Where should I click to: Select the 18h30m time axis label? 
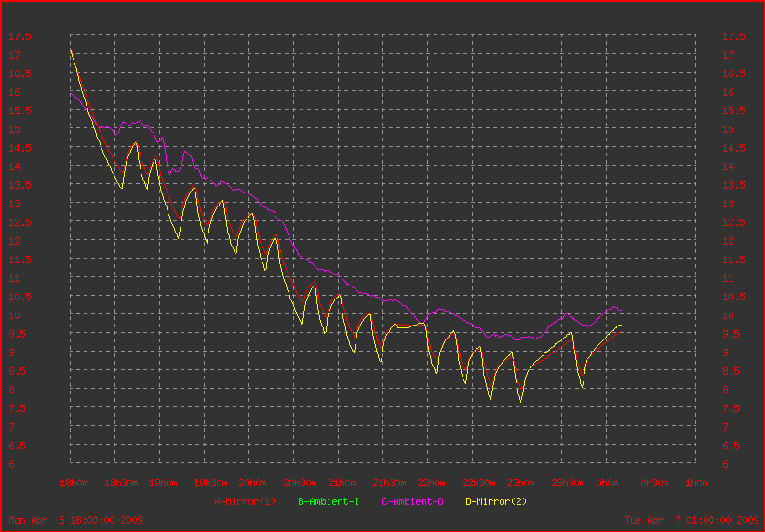pyautogui.click(x=121, y=483)
